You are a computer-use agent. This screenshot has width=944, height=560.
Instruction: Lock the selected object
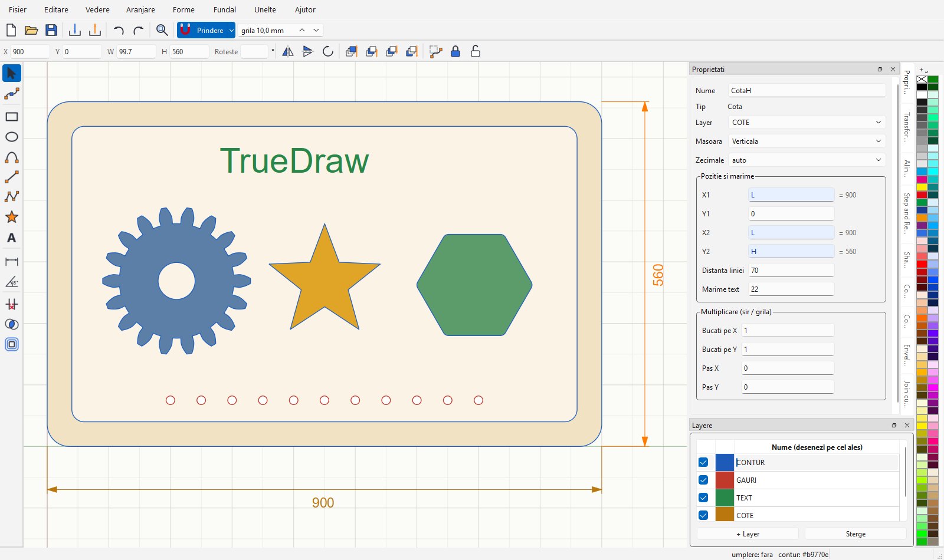pyautogui.click(x=455, y=51)
